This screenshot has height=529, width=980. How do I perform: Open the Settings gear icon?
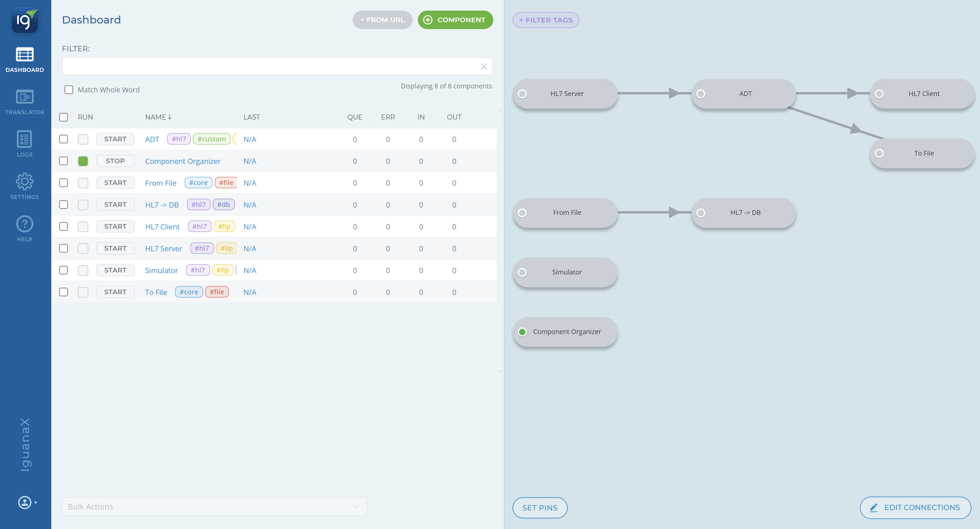pyautogui.click(x=24, y=186)
